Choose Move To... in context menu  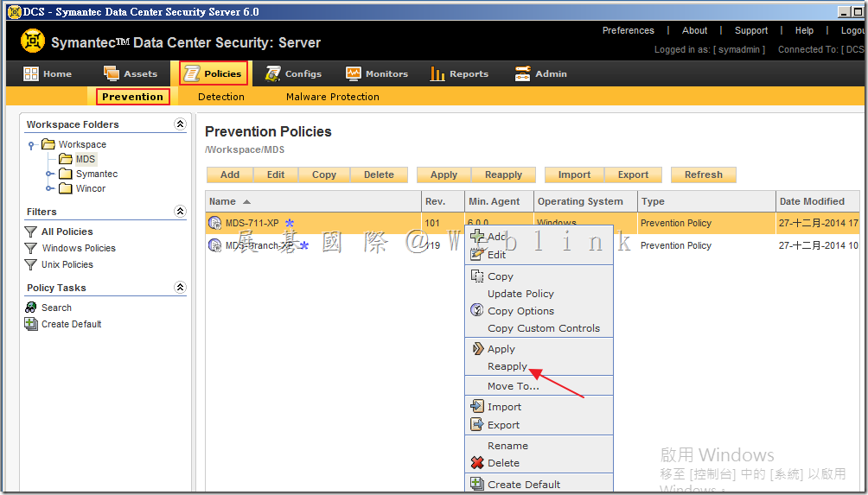point(539,386)
